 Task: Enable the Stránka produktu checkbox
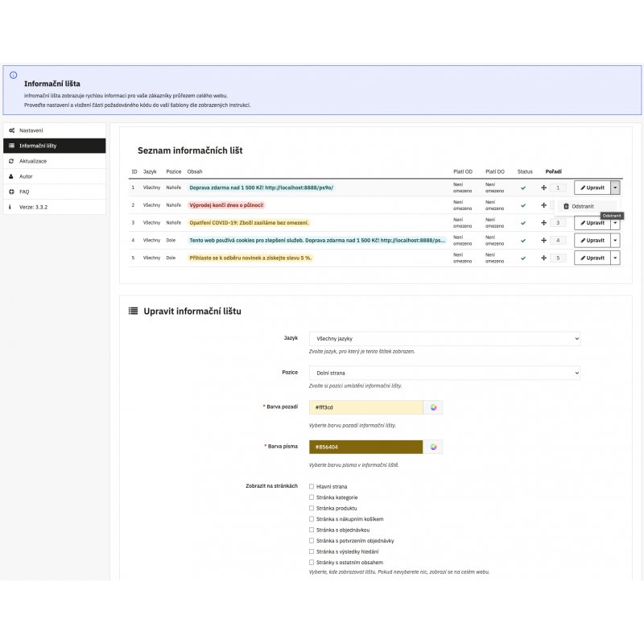point(312,508)
